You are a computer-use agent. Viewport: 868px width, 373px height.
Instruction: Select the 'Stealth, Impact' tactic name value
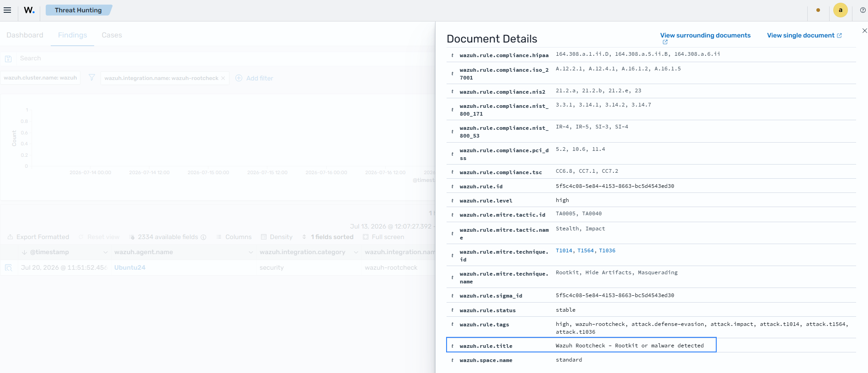580,229
